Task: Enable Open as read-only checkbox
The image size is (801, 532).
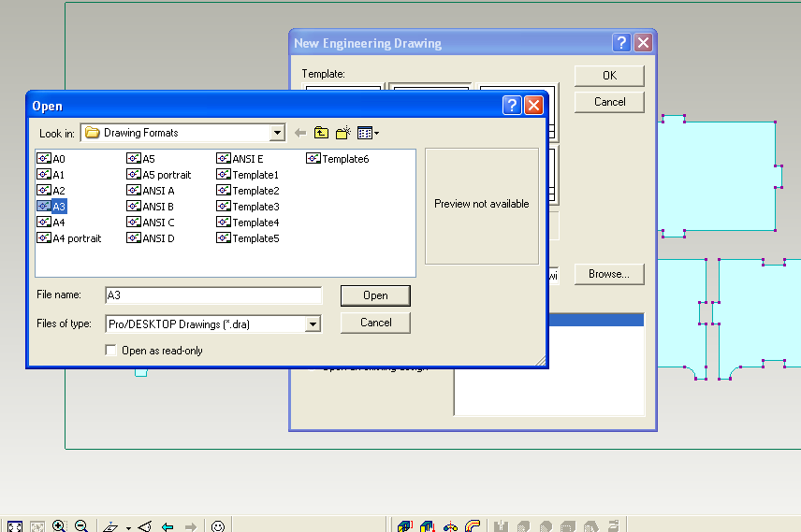Action: click(x=110, y=351)
